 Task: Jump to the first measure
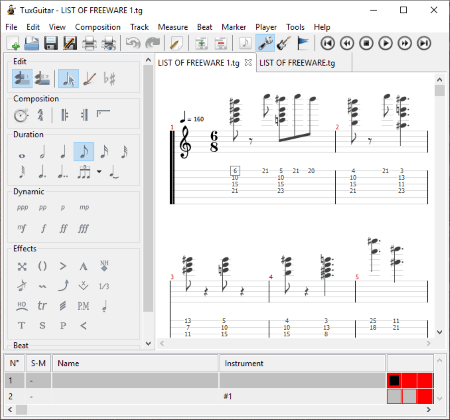pyautogui.click(x=328, y=43)
